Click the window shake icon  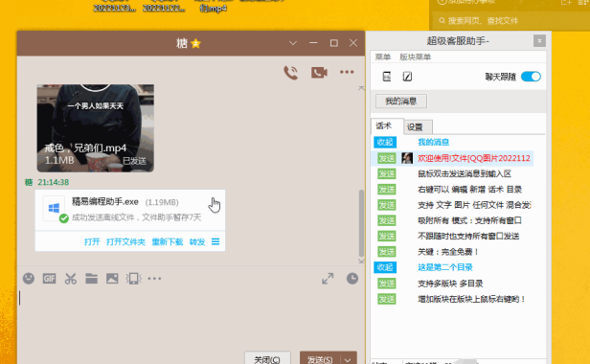point(133,279)
